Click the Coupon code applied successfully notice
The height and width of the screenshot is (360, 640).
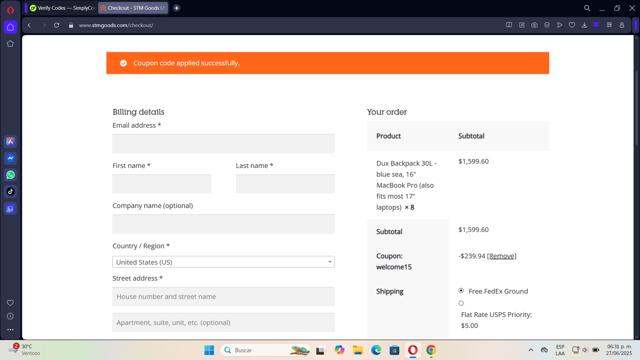[x=328, y=63]
